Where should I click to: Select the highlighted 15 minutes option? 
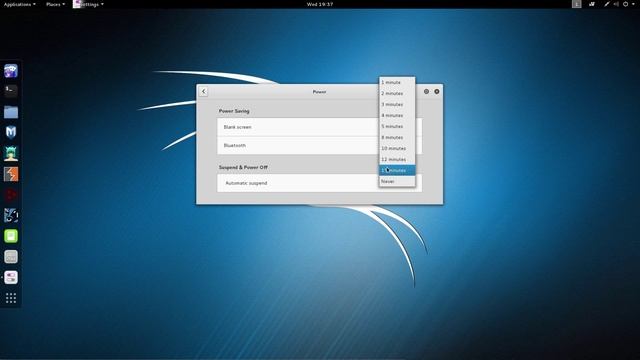point(397,170)
